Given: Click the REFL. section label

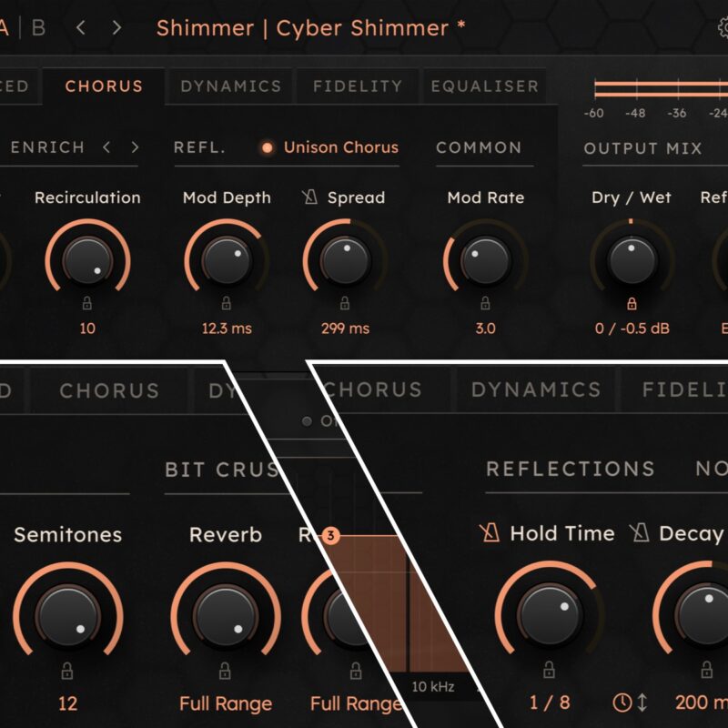Looking at the screenshot, I should [x=199, y=147].
